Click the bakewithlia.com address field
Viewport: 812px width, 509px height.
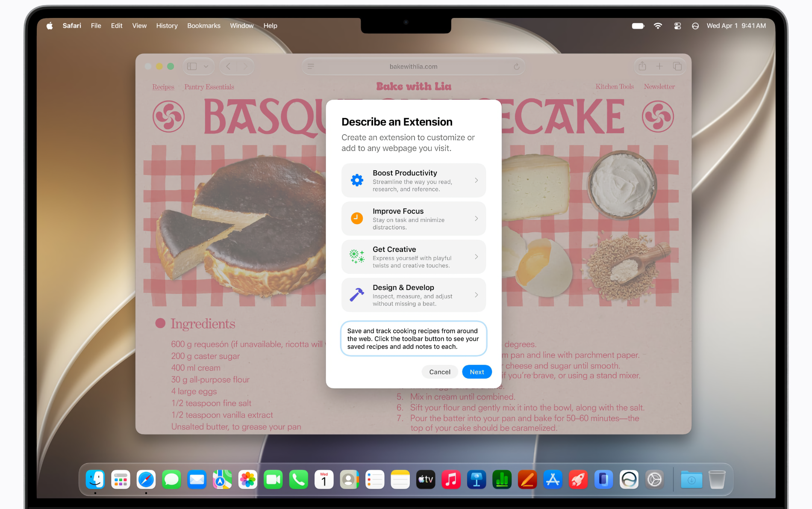click(413, 66)
